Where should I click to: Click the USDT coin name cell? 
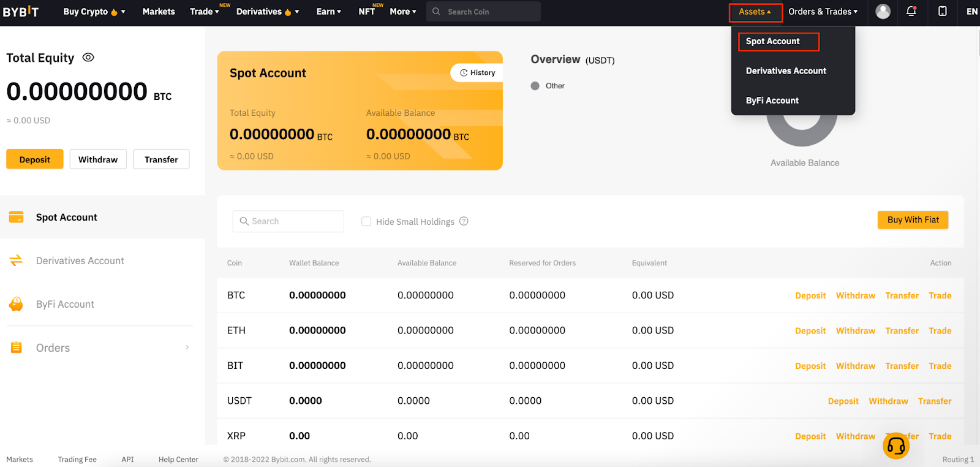[x=239, y=401]
